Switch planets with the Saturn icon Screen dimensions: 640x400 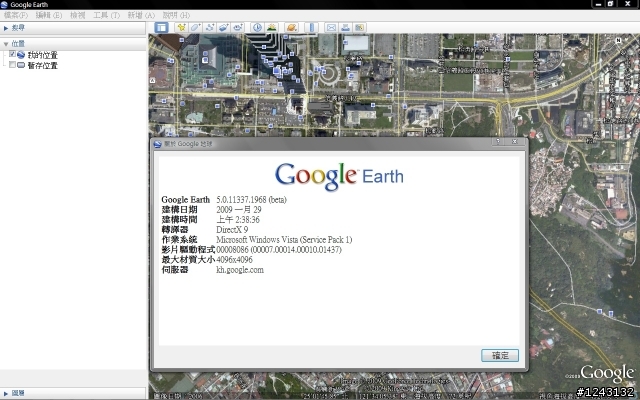(291, 27)
